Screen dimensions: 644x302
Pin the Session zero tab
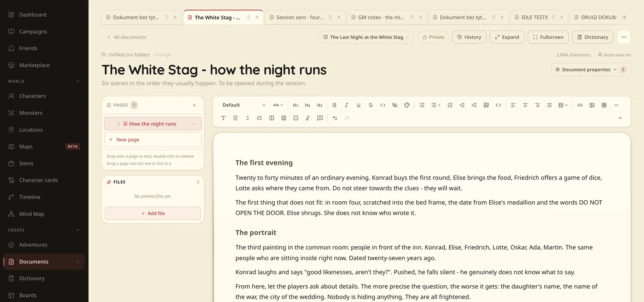[x=330, y=17]
